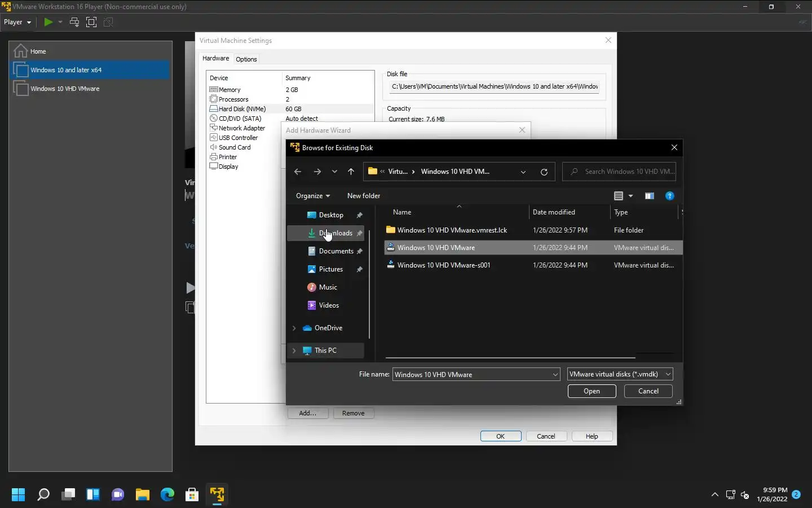Screen dimensions: 812x508
Task: Click Search Windows 10 VHD VM field
Action: 619,172
